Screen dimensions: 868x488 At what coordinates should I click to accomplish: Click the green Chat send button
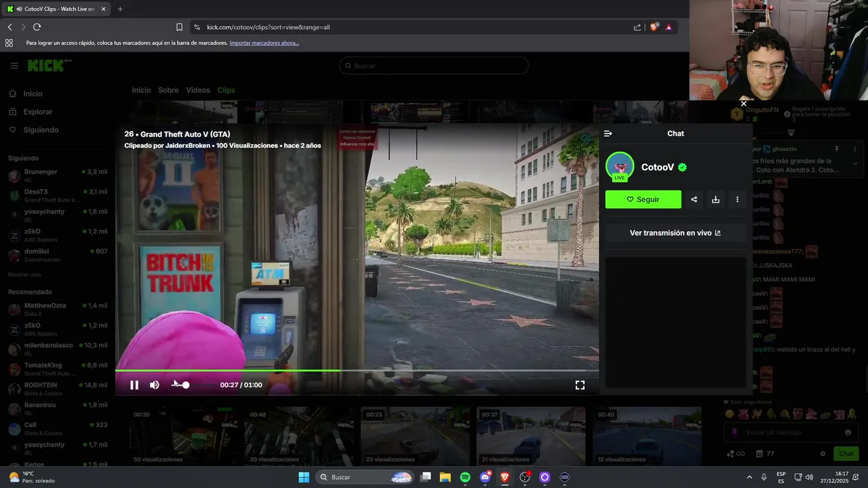pyautogui.click(x=846, y=453)
